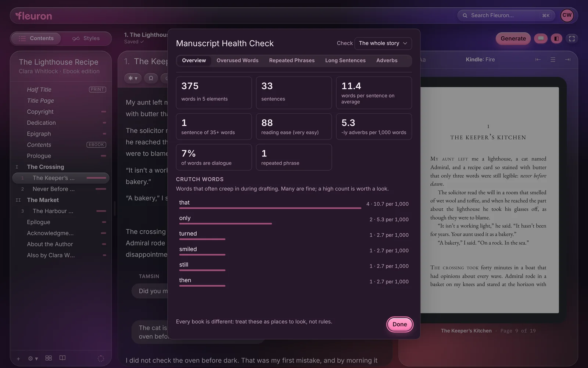
Task: Open the Kindle: Fire device selector
Action: (x=480, y=60)
